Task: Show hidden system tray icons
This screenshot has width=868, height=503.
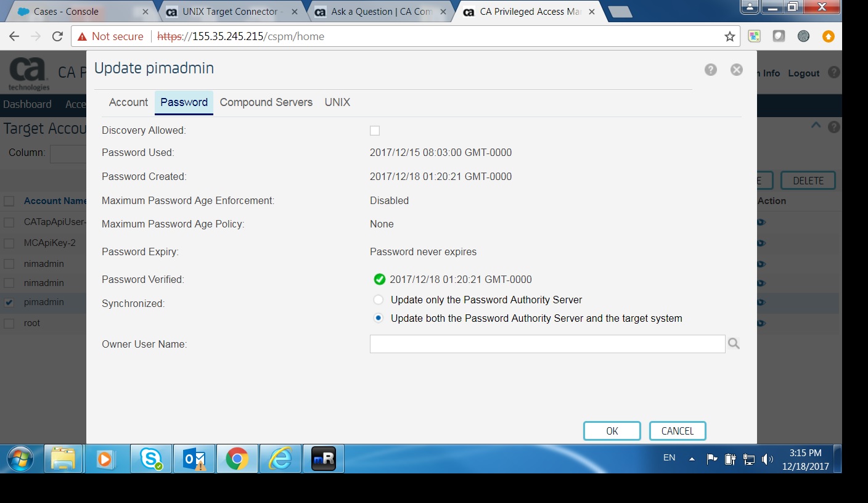Action: click(692, 459)
